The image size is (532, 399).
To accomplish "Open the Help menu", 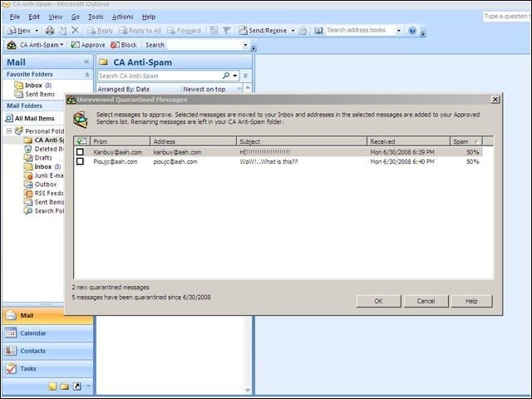I will tap(149, 17).
